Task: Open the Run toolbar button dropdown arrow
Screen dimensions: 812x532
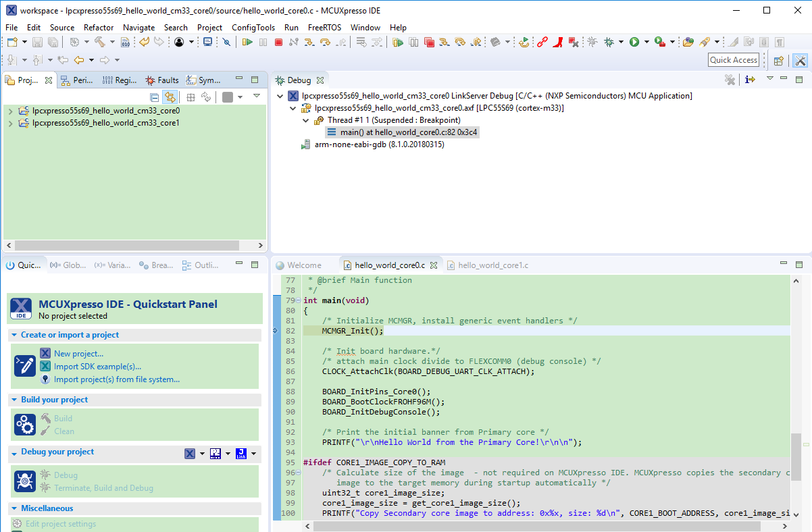Action: [x=646, y=42]
